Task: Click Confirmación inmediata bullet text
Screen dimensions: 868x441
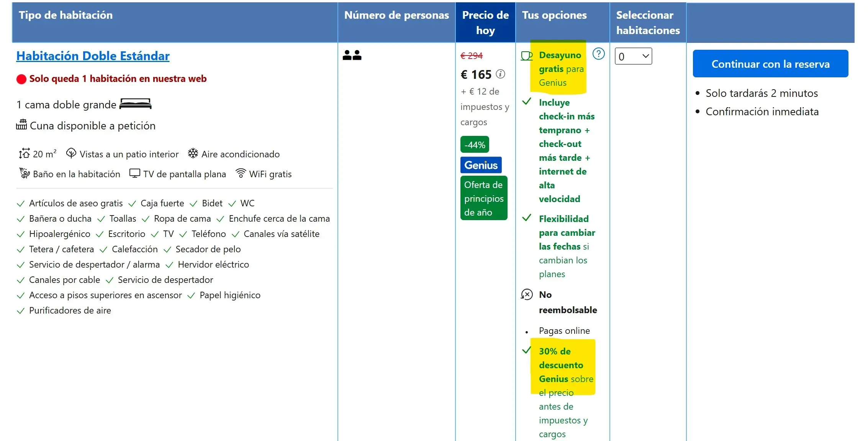Action: coord(762,112)
